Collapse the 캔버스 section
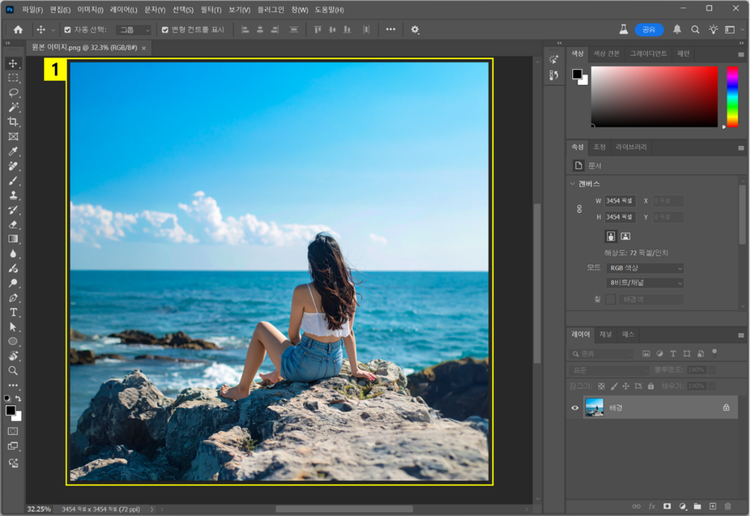750x516 pixels. [x=572, y=184]
